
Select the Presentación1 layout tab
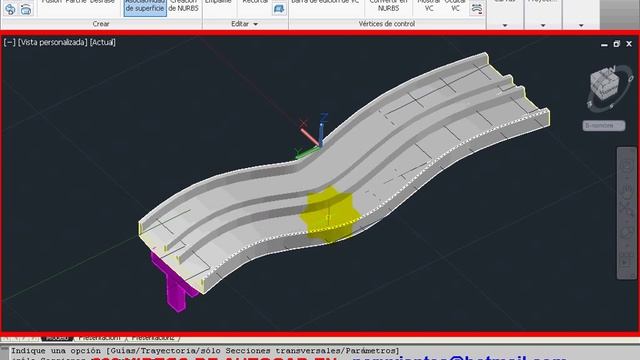tap(100, 338)
